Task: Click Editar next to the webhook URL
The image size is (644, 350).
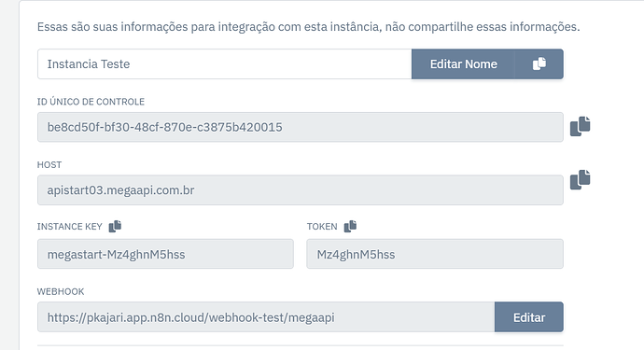Action: point(529,317)
